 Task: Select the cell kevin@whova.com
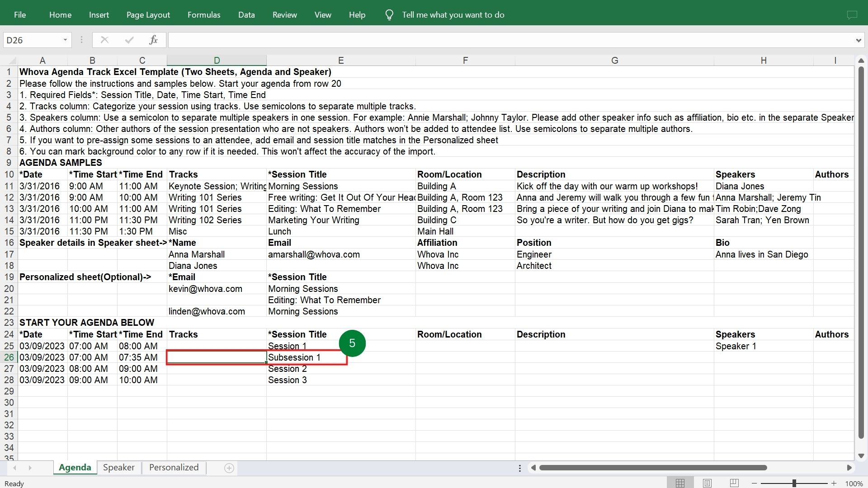pyautogui.click(x=217, y=289)
